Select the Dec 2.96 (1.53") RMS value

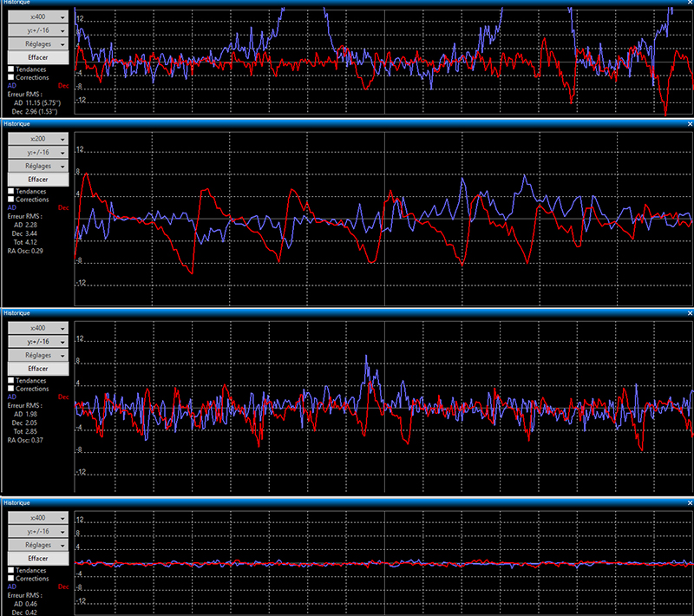[x=35, y=112]
